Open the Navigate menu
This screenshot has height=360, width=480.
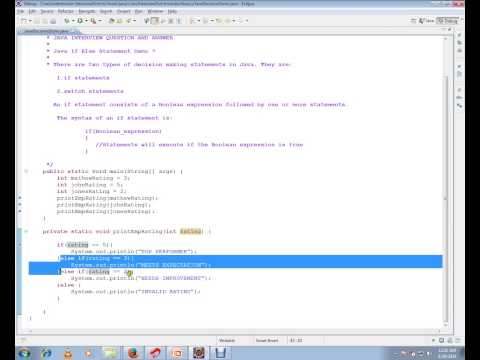coord(87,11)
